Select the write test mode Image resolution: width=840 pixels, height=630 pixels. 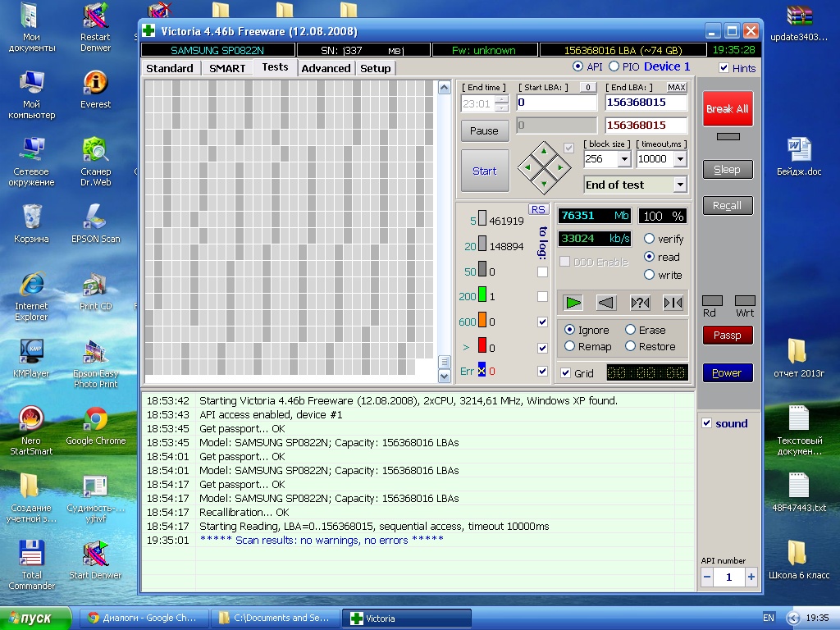coord(650,275)
